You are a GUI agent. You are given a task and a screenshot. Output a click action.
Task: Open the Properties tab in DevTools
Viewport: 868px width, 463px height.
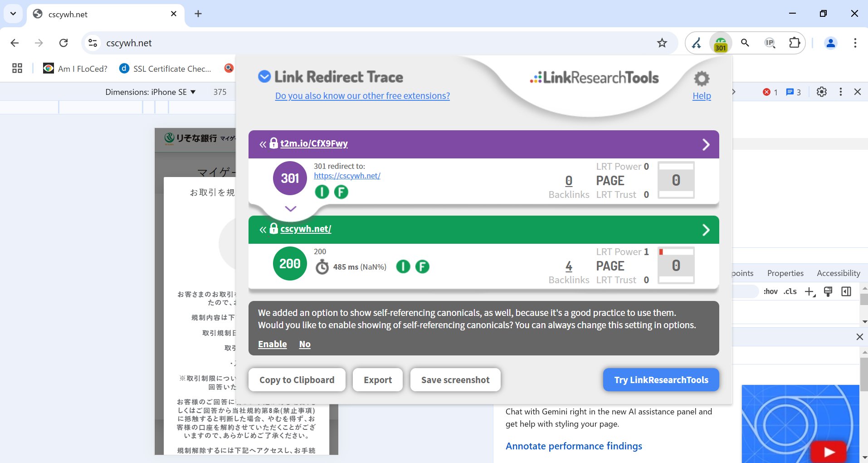coord(785,273)
